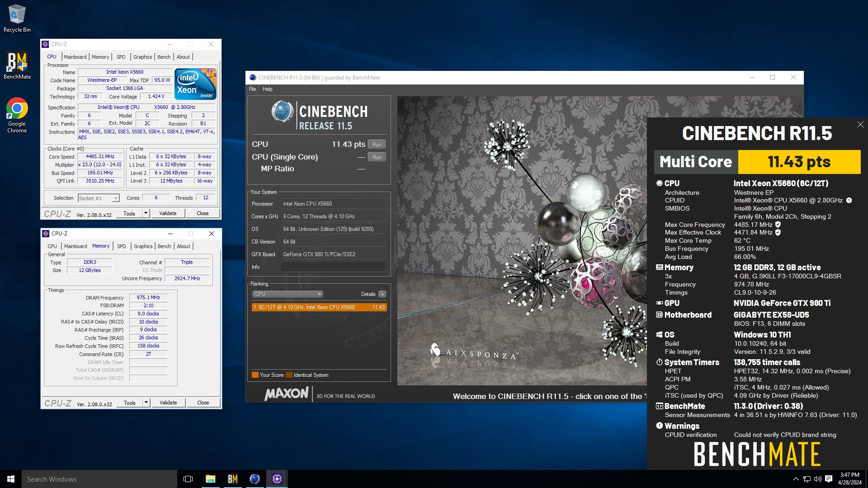The width and height of the screenshot is (868, 488).
Task: Open the network status tray icon
Action: [x=807, y=479]
